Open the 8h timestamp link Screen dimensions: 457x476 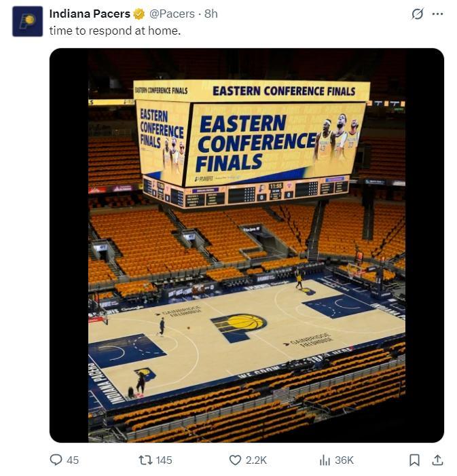pyautogui.click(x=211, y=14)
